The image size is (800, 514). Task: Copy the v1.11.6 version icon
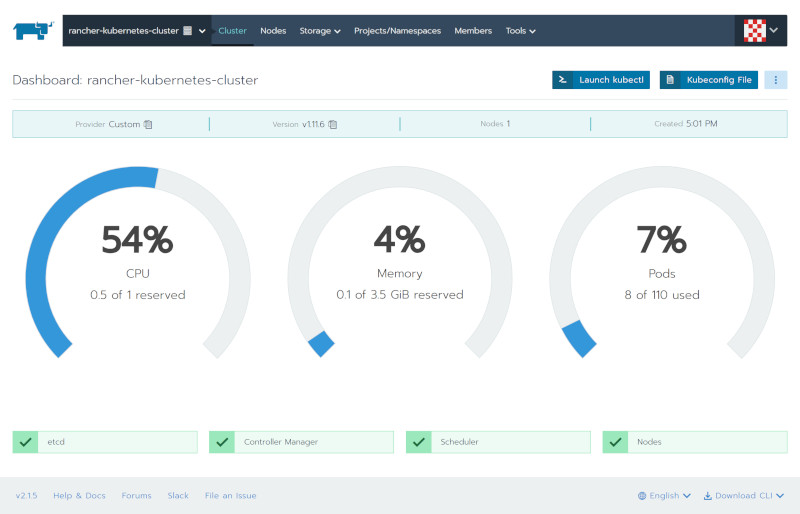point(333,124)
